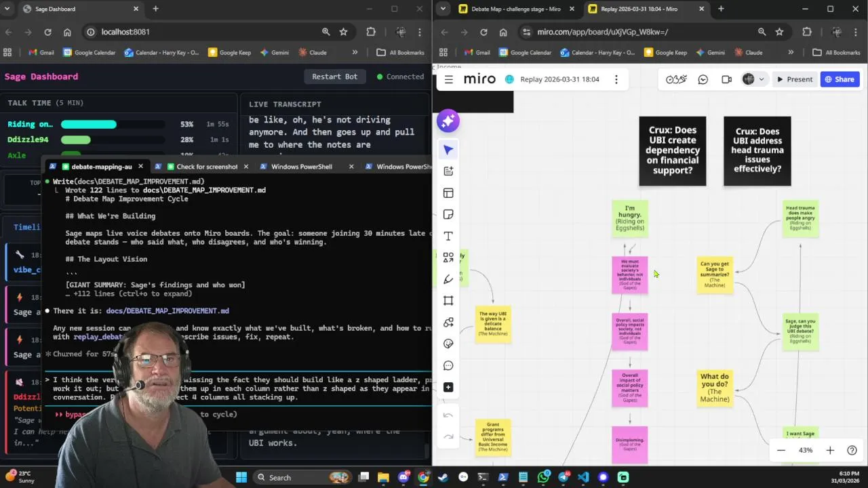Open diagramming tool in Miro toolbar

pyautogui.click(x=448, y=323)
